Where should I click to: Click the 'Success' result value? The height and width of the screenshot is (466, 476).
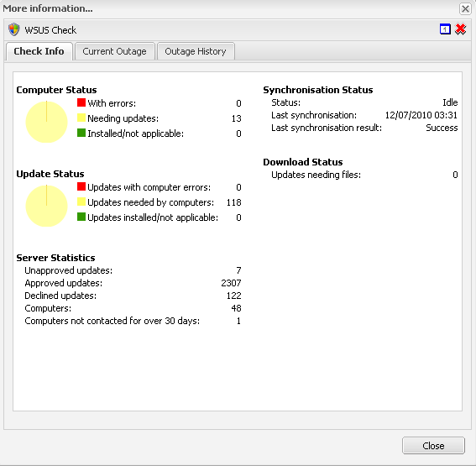(442, 128)
